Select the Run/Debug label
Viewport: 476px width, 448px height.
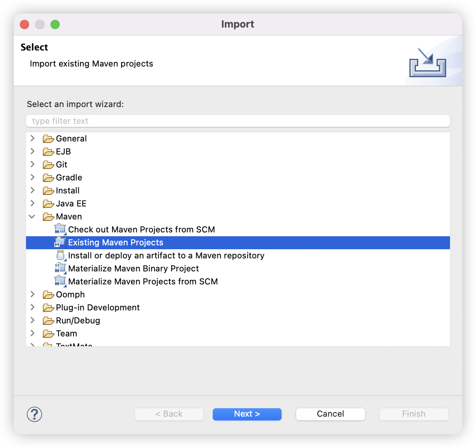(78, 321)
